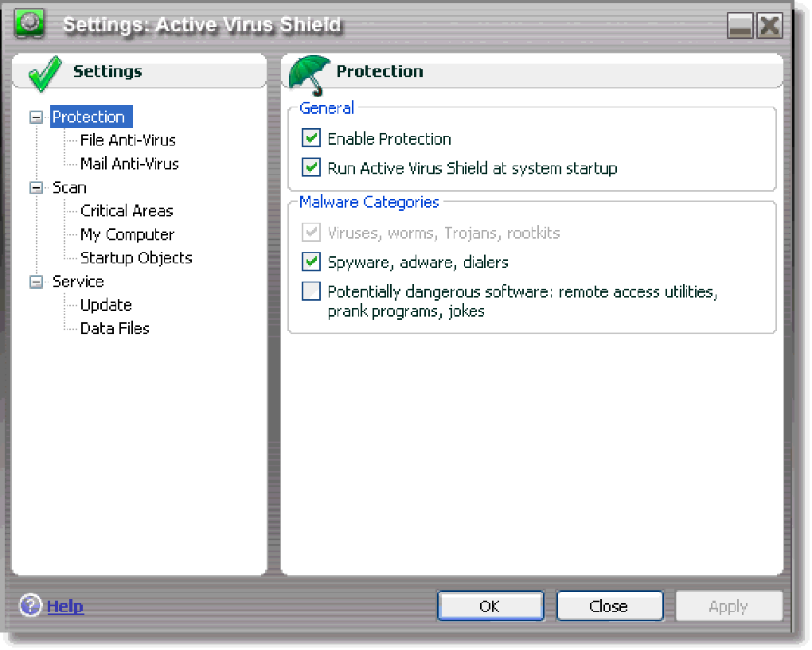812x650 pixels.
Task: Open Critical Areas scan settings
Action: click(x=127, y=211)
